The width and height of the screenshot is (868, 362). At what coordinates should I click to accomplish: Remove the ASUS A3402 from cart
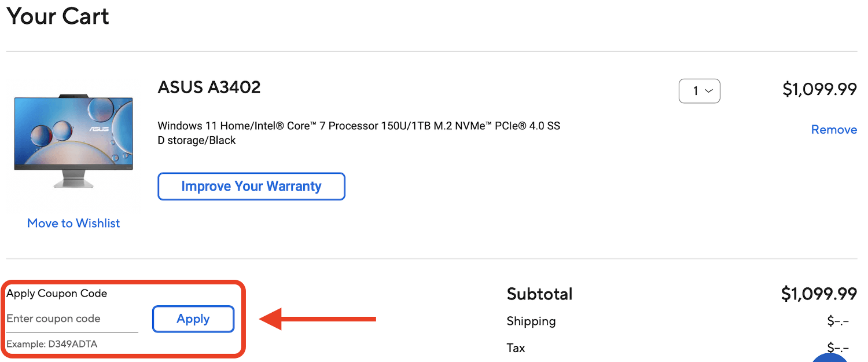pyautogui.click(x=834, y=129)
